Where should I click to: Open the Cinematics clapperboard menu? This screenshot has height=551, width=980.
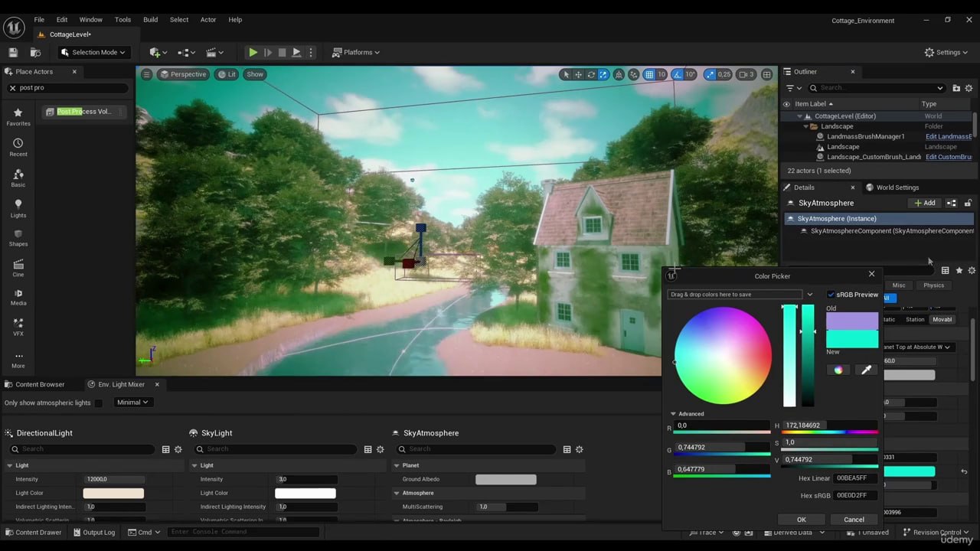coord(209,52)
